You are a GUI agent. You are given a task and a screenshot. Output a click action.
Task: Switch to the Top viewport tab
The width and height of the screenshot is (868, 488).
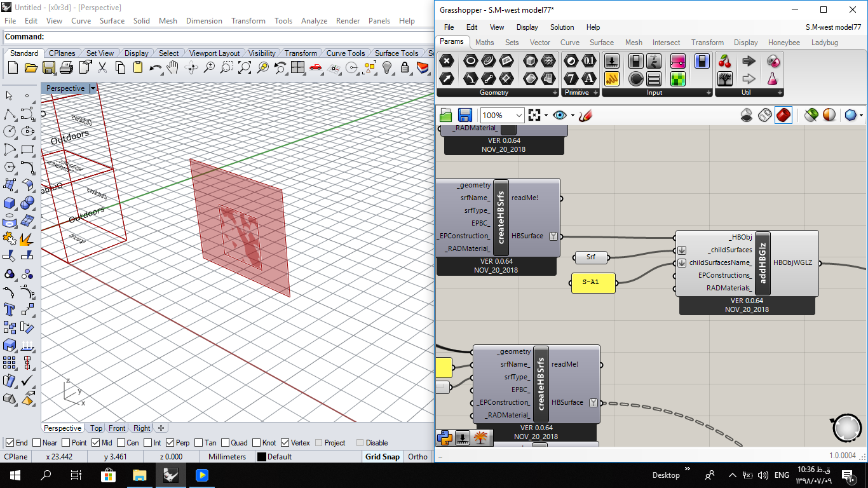[x=96, y=428]
